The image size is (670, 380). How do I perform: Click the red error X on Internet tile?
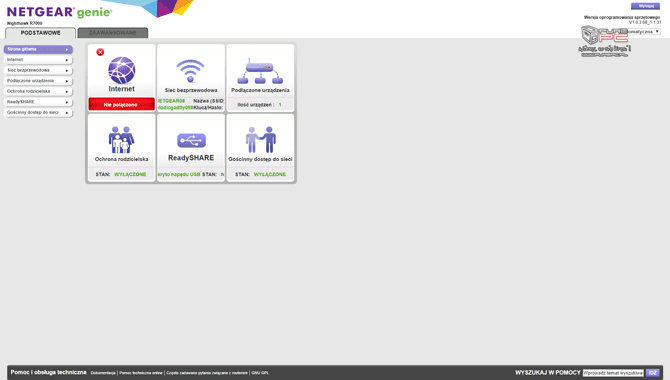pyautogui.click(x=100, y=52)
